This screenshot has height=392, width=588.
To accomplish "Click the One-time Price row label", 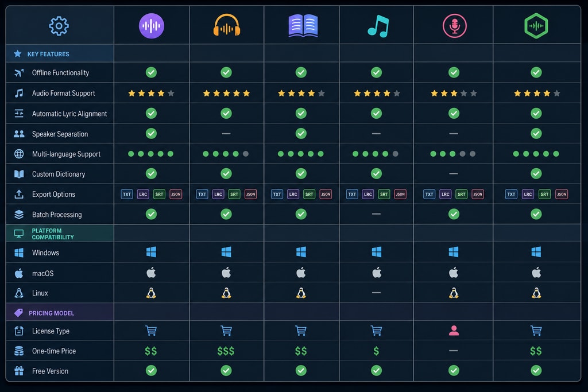I will point(54,351).
